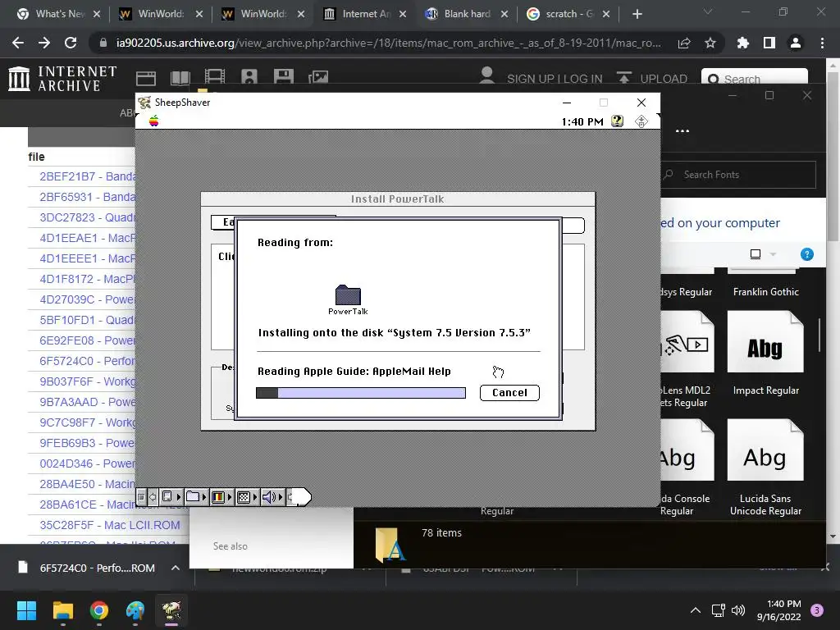The width and height of the screenshot is (840, 630).
Task: Expand the sound volume module arrow
Action: [x=281, y=496]
